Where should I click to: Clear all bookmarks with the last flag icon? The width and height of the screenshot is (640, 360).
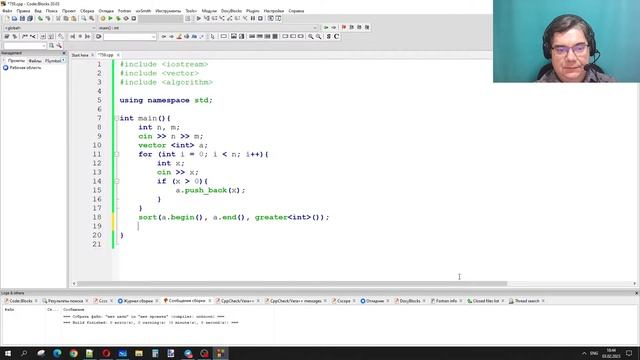[367, 27]
